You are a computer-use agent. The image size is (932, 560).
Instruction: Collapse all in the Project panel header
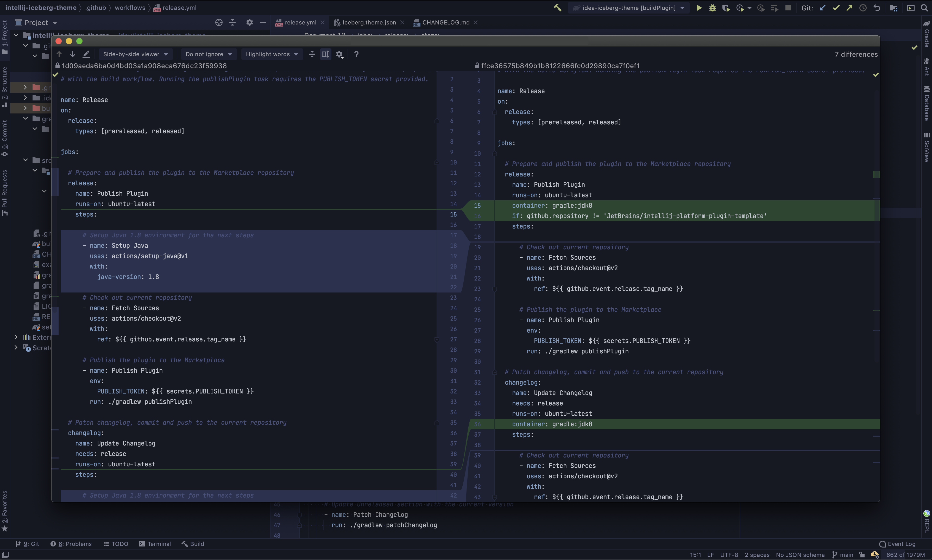[x=232, y=22]
